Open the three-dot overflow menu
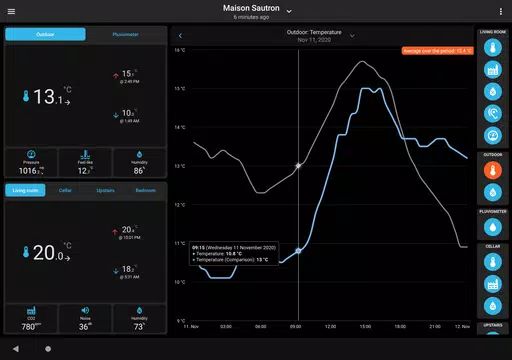Viewport: 512px width, 360px height. point(501,11)
